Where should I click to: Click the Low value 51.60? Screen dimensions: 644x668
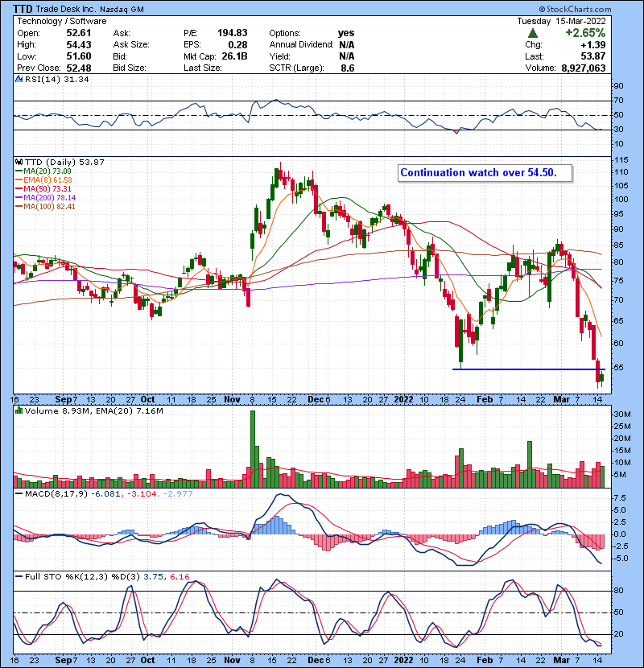[78, 56]
